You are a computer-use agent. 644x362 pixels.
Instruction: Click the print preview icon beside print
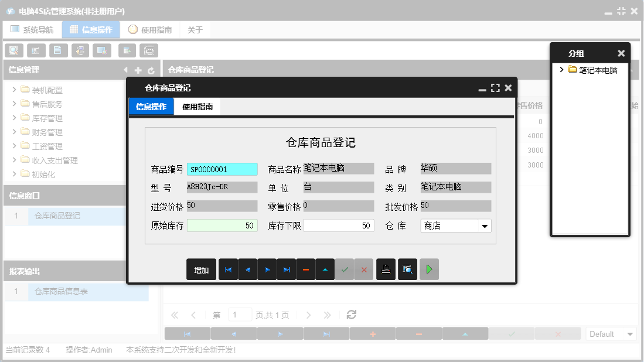tap(407, 269)
